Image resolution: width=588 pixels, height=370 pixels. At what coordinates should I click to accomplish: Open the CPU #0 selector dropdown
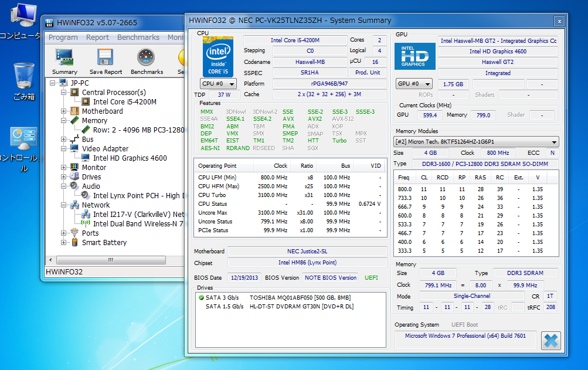pos(218,84)
